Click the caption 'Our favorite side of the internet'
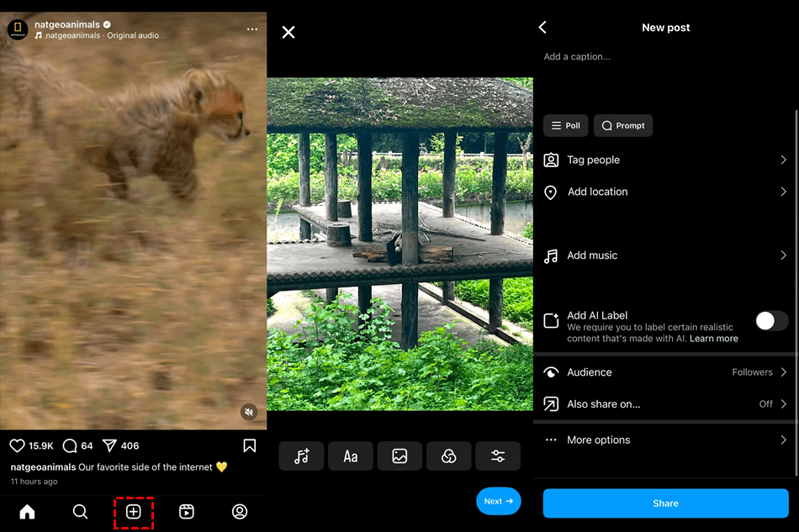This screenshot has width=799, height=532. pyautogui.click(x=146, y=466)
